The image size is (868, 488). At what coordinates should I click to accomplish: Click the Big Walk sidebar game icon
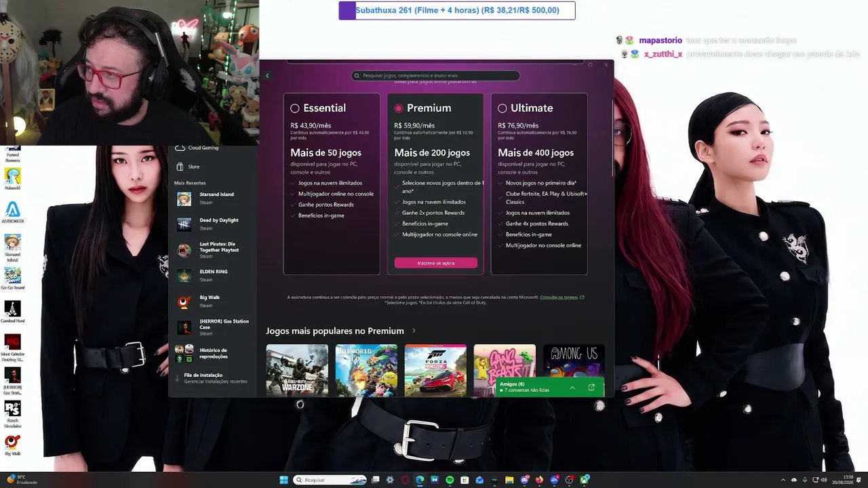184,302
